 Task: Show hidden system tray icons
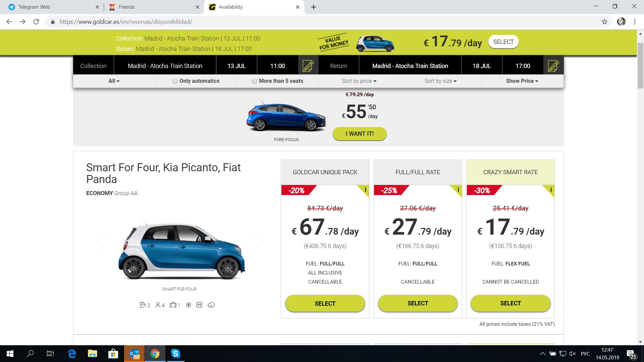coord(542,354)
